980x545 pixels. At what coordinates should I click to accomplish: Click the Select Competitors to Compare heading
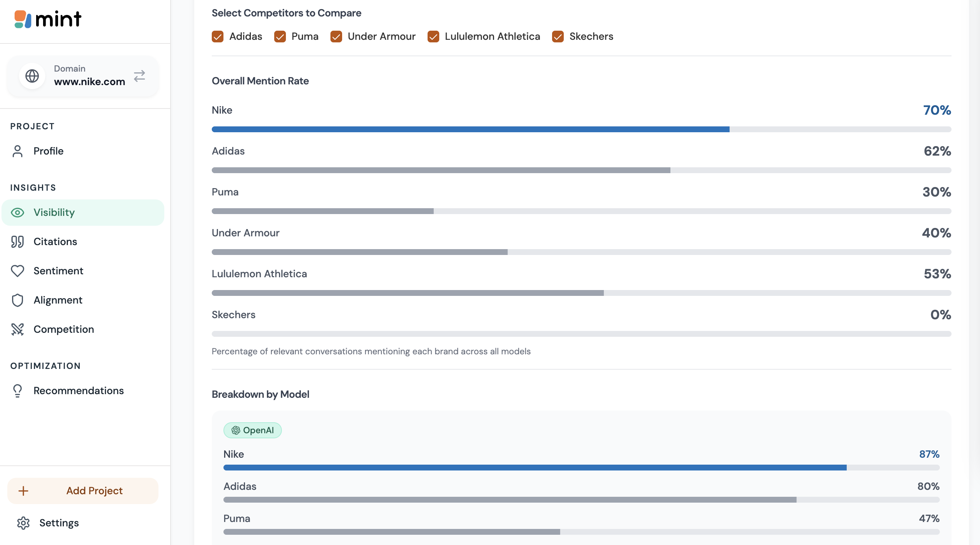pyautogui.click(x=287, y=13)
